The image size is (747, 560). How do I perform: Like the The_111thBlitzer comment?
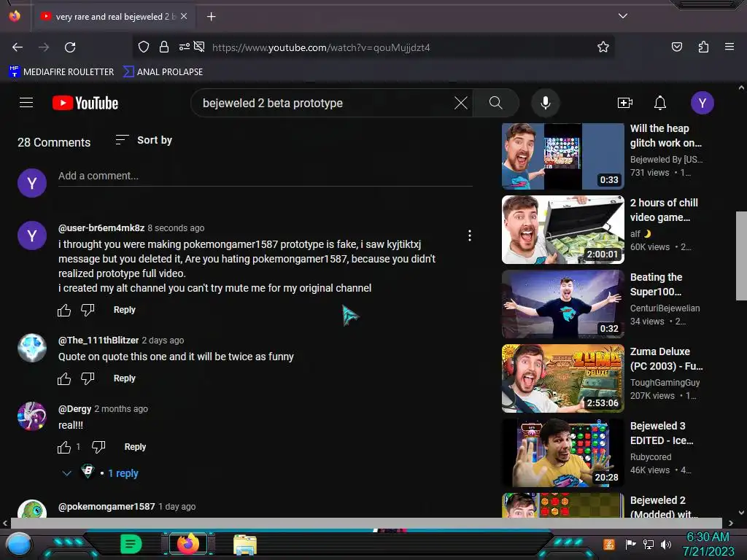pos(64,379)
